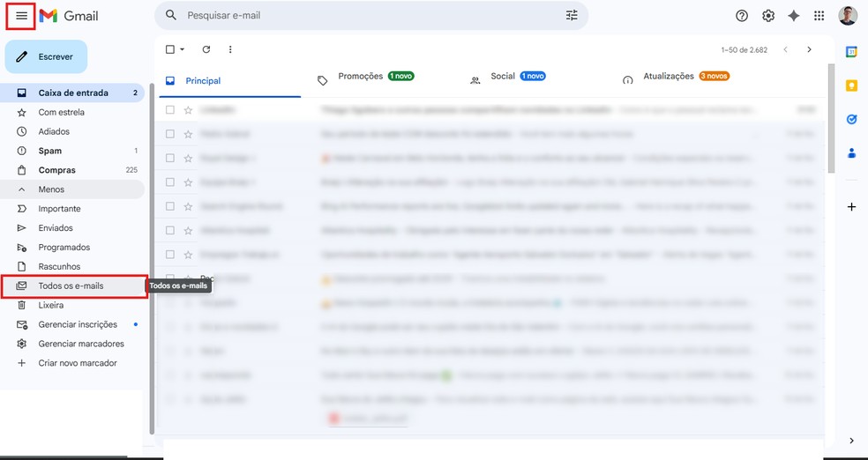Open the select dropdown arrow beside checkbox
868x460 pixels.
(x=182, y=49)
